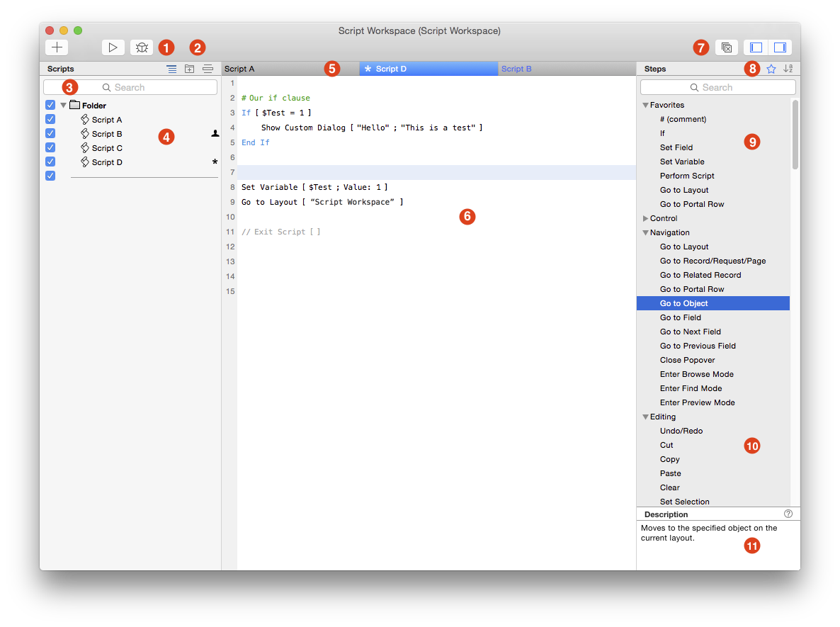
Task: Collapse the Editing steps category
Action: [645, 417]
